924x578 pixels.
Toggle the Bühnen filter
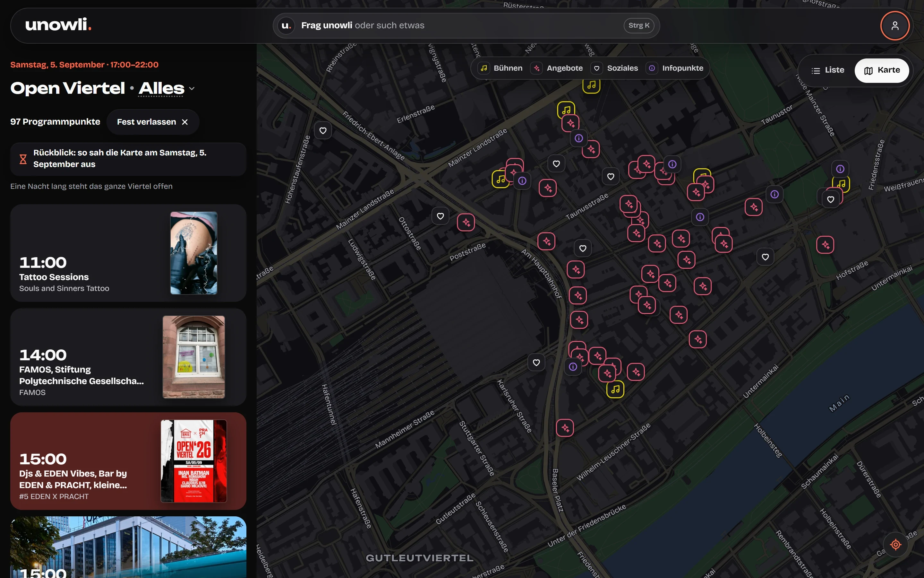(501, 68)
